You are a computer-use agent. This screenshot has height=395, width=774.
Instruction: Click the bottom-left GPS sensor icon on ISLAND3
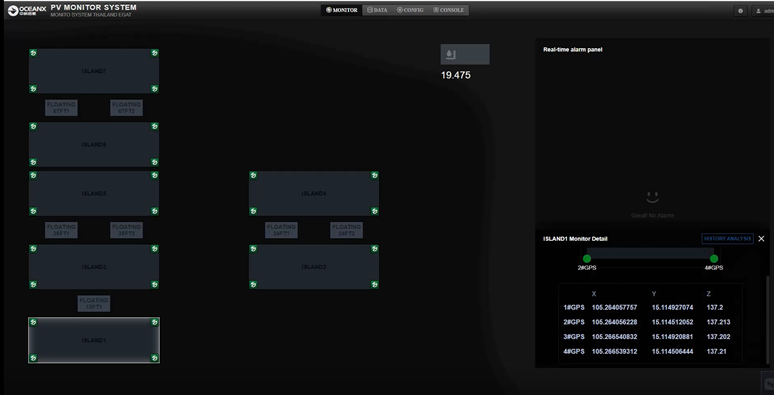(x=33, y=284)
